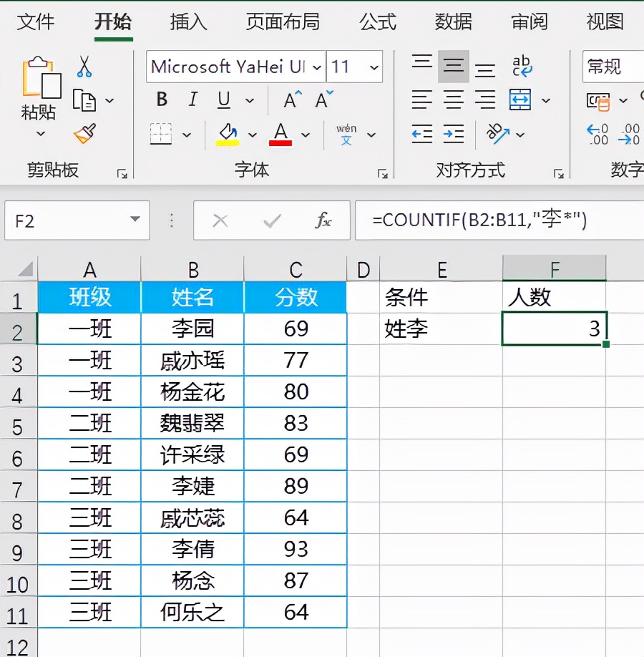Expand the font size dropdown

pyautogui.click(x=374, y=67)
